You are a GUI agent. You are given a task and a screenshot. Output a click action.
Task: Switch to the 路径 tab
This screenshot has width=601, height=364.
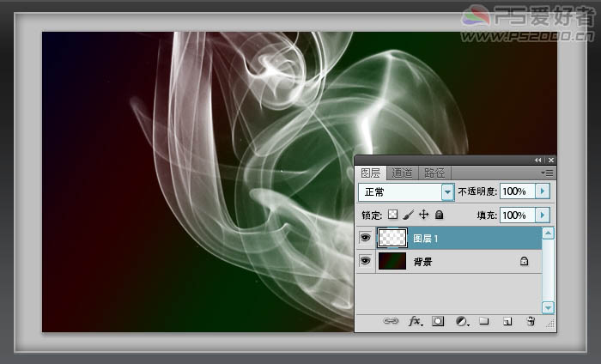click(435, 173)
